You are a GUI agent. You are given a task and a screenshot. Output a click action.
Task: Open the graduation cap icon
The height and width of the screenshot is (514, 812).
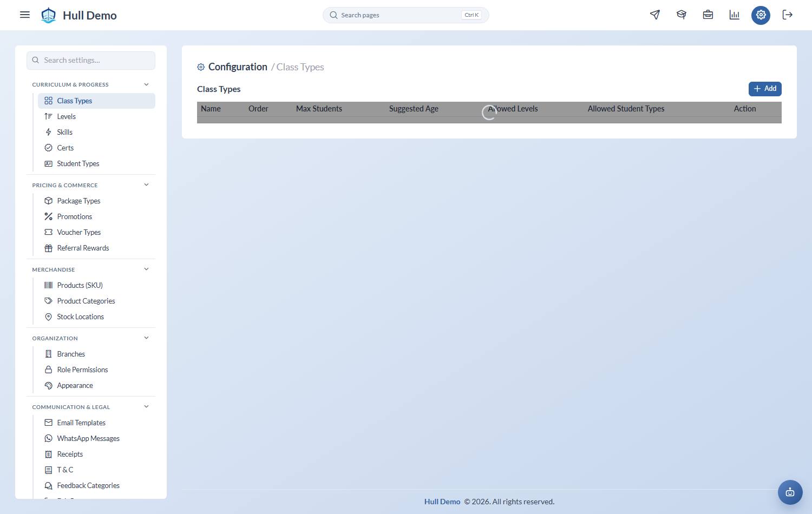[682, 15]
